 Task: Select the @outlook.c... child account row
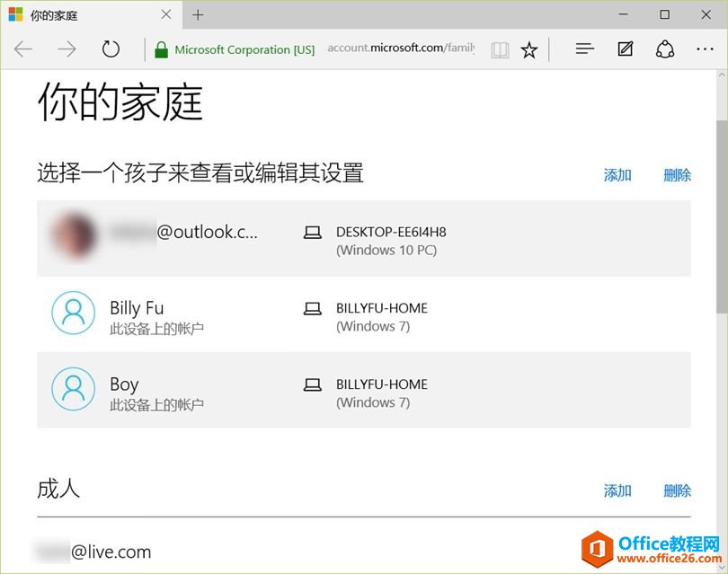(x=363, y=238)
